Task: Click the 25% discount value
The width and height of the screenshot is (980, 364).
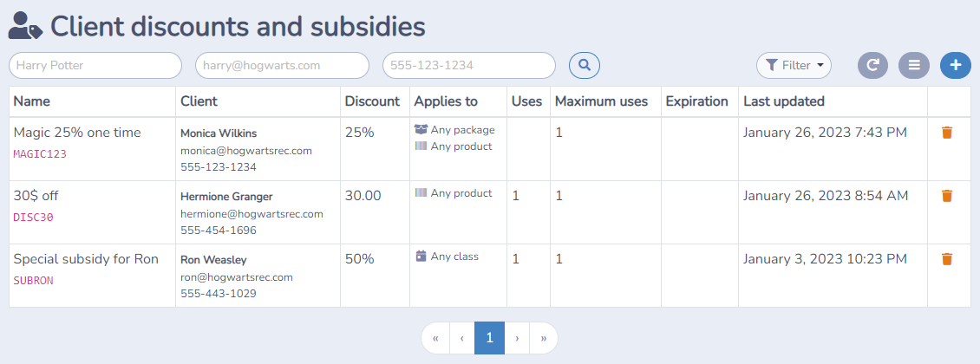Action: [359, 133]
